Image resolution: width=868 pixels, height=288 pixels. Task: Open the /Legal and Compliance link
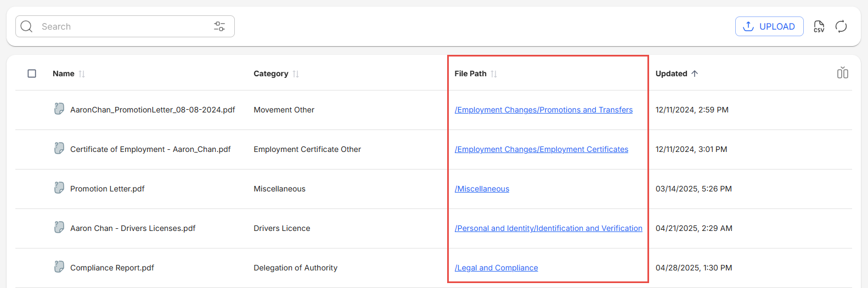pos(496,268)
